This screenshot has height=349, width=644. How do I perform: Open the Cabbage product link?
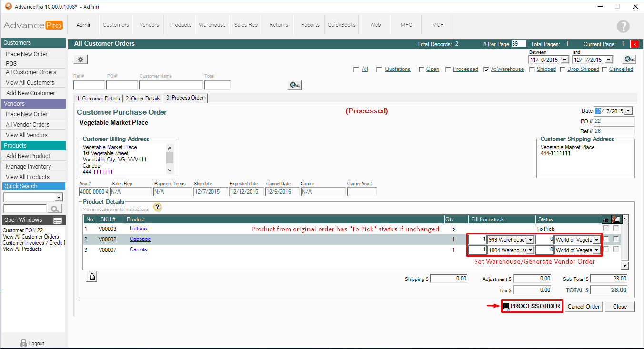coord(140,239)
